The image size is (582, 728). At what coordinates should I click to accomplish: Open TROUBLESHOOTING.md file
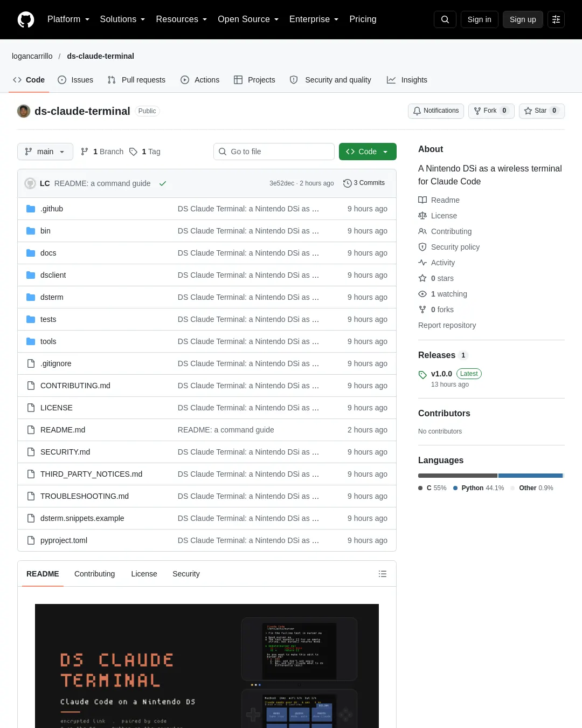point(85,496)
